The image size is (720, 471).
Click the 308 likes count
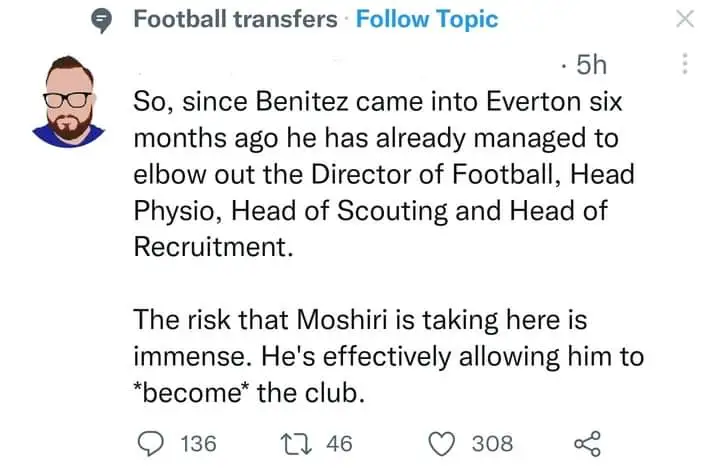[492, 443]
